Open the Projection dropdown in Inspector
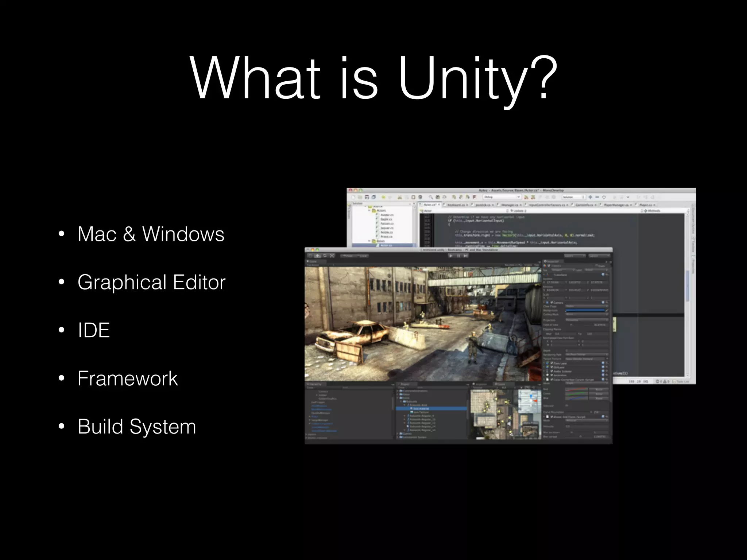The height and width of the screenshot is (560, 747). coord(587,320)
